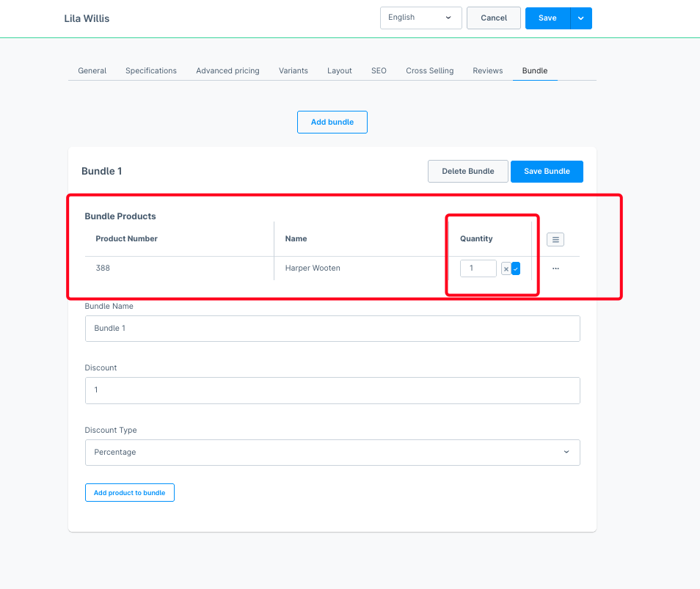Click the Discount value field
The image size is (700, 589).
coord(332,390)
